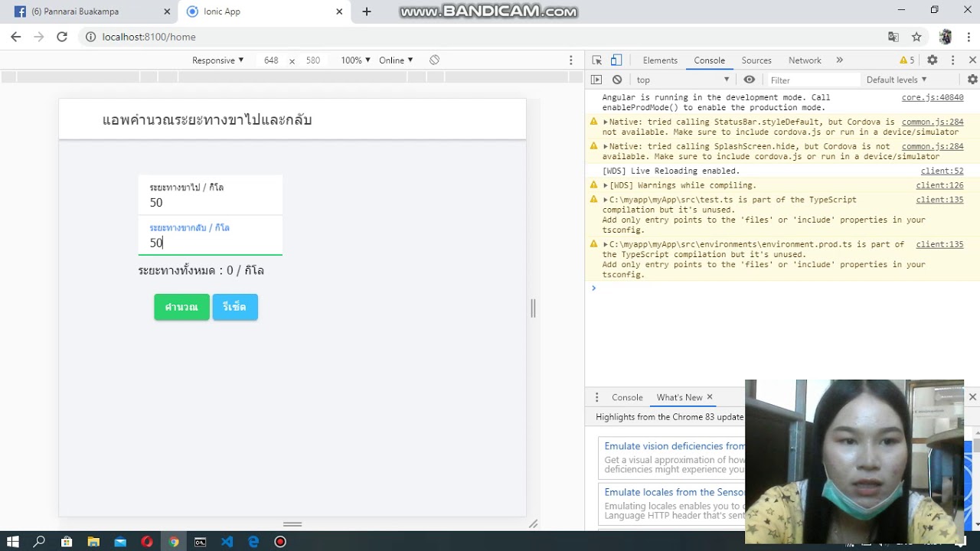The width and height of the screenshot is (980, 551).
Task: Open the Default levels dropdown
Action: click(897, 80)
